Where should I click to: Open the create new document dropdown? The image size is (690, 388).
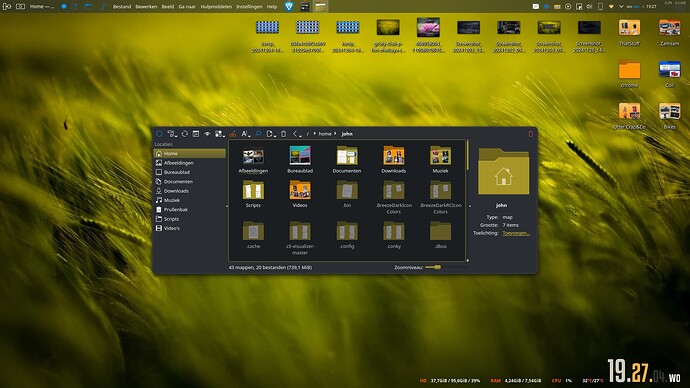pyautogui.click(x=271, y=134)
